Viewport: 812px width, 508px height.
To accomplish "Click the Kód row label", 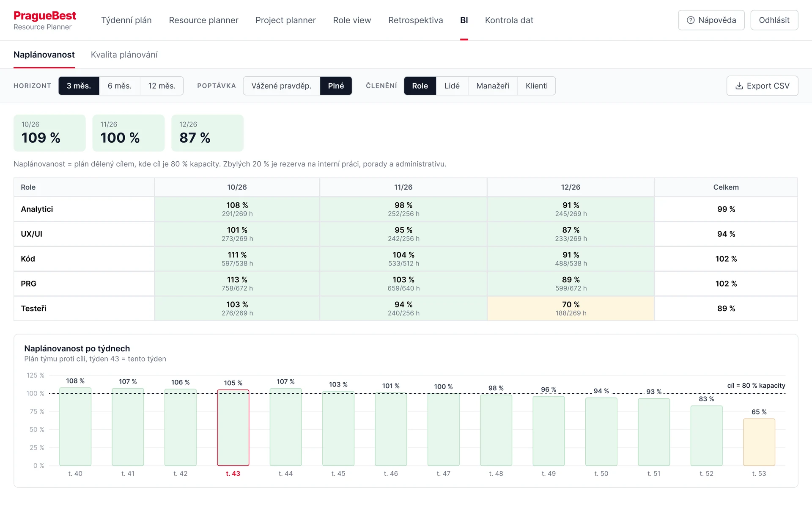I will (x=28, y=259).
